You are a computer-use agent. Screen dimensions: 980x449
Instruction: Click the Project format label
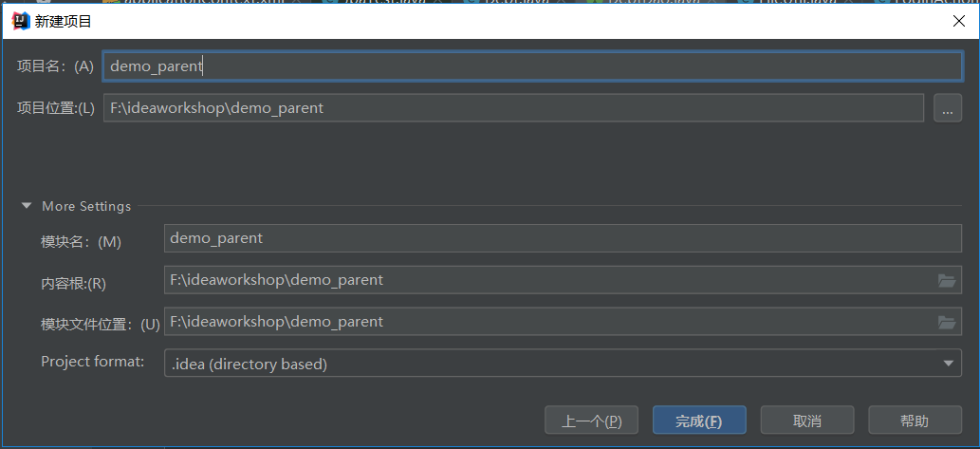tap(93, 362)
